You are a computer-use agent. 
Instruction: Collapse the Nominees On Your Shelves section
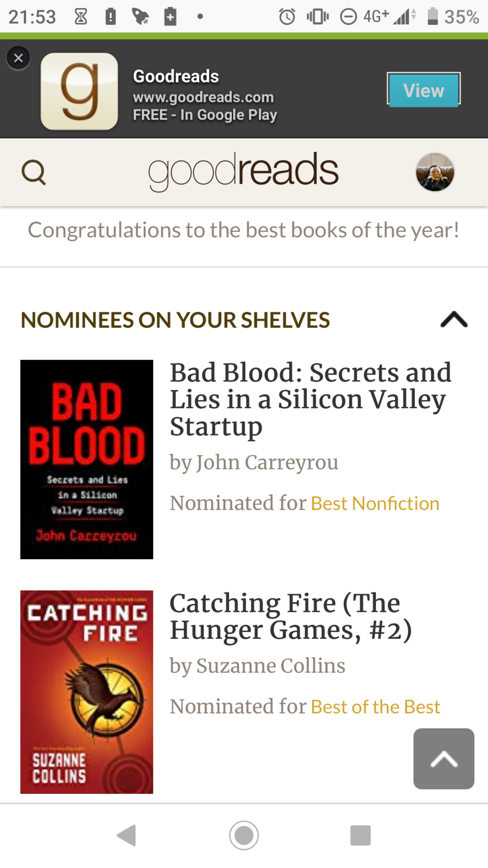click(454, 319)
